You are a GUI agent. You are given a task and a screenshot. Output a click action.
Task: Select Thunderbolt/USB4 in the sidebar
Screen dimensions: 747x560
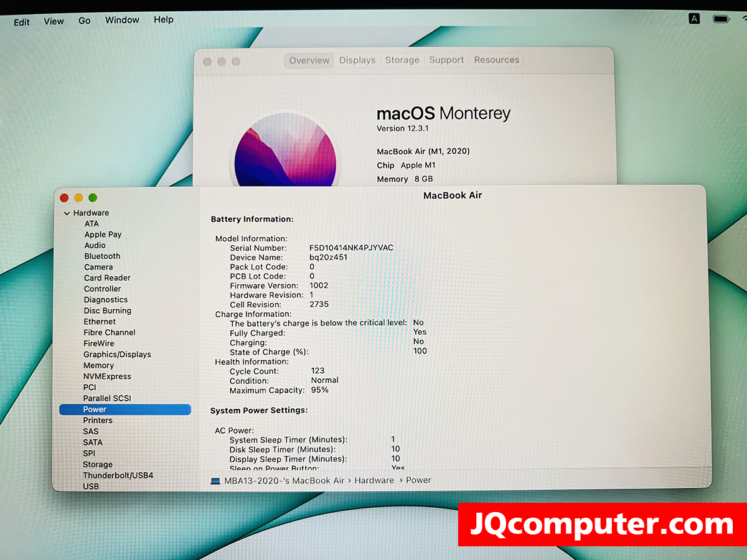tap(118, 475)
